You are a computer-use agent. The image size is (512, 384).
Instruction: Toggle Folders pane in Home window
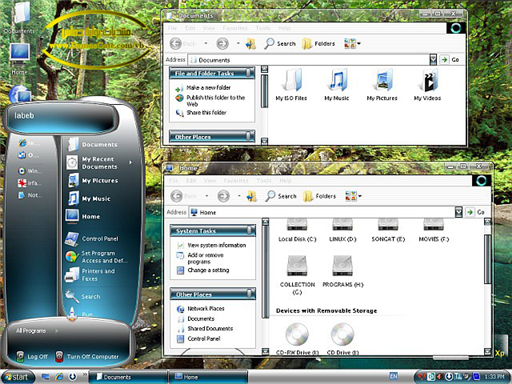click(x=320, y=196)
